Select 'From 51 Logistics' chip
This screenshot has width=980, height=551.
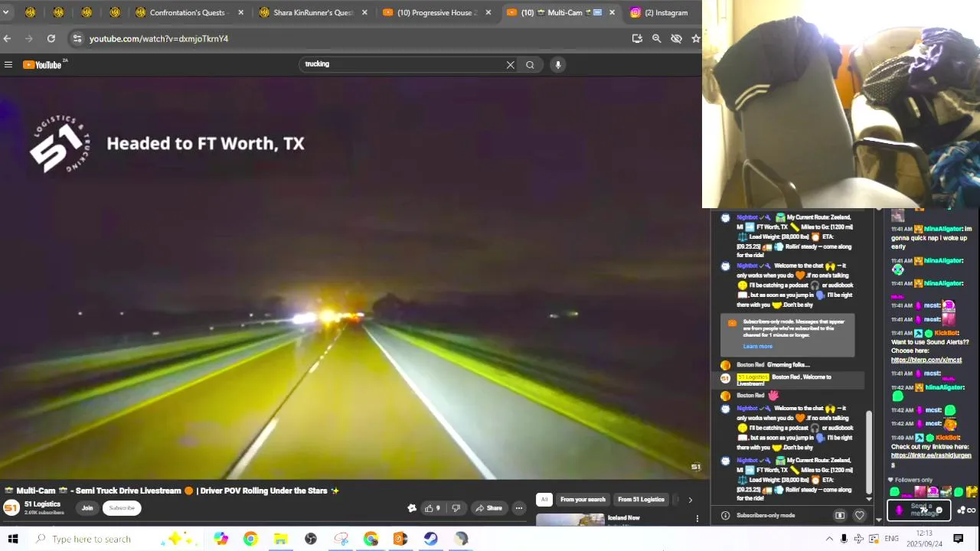pos(641,500)
